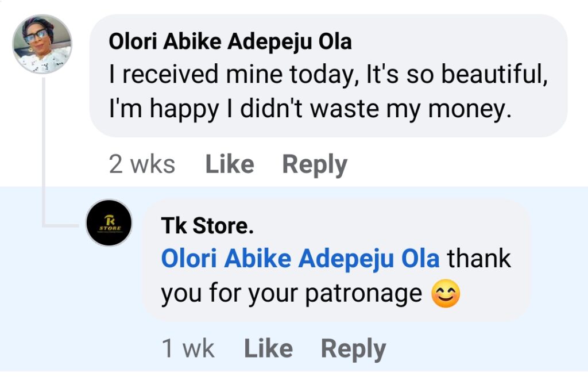Like the Tk Store reply
The image size is (588, 384).
click(268, 349)
